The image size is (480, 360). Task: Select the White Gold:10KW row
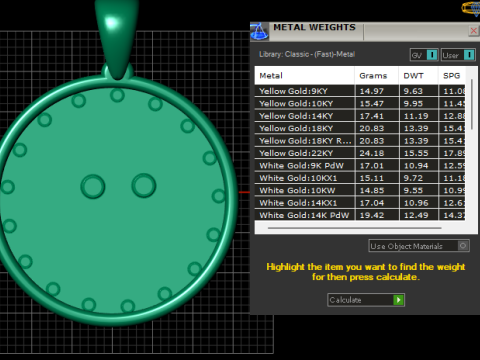coord(360,190)
